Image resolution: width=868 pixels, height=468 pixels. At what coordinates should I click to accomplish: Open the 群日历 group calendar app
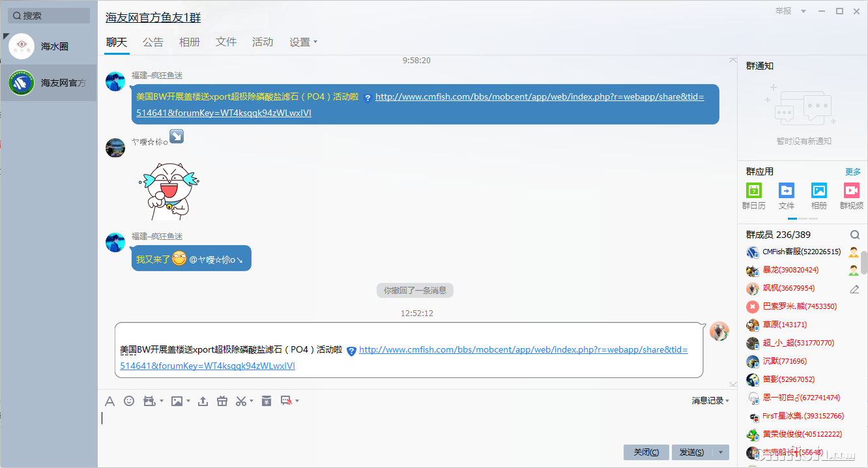[754, 196]
